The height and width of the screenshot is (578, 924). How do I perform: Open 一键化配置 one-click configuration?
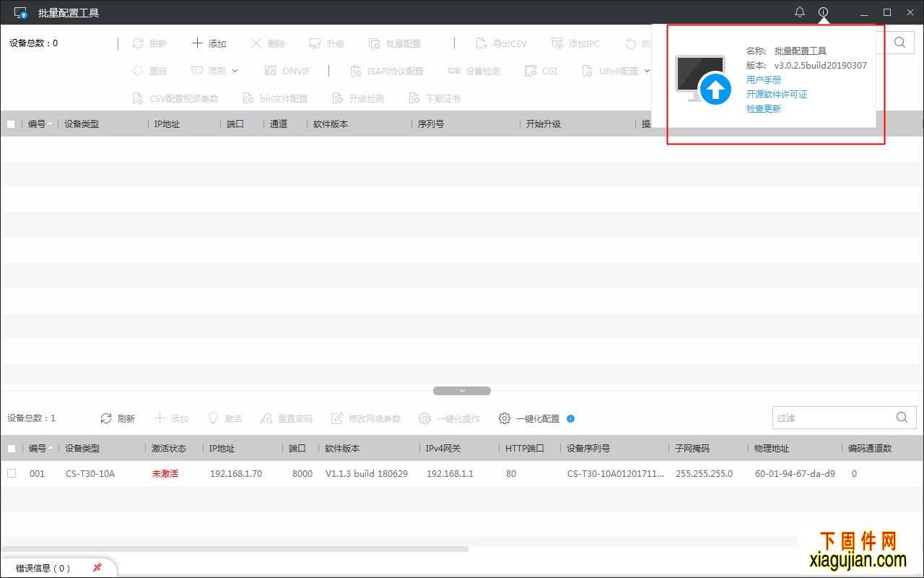(x=529, y=418)
